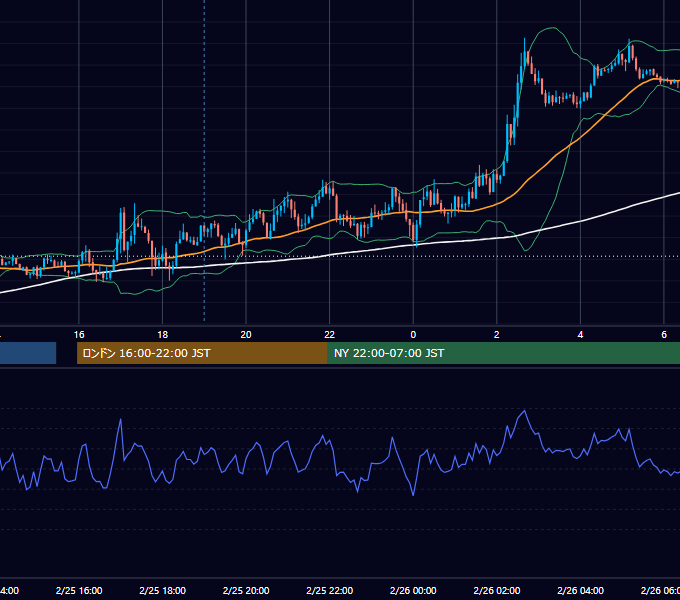Click the 4 hour label on the chart axis
Image resolution: width=680 pixels, height=600 pixels.
point(580,335)
